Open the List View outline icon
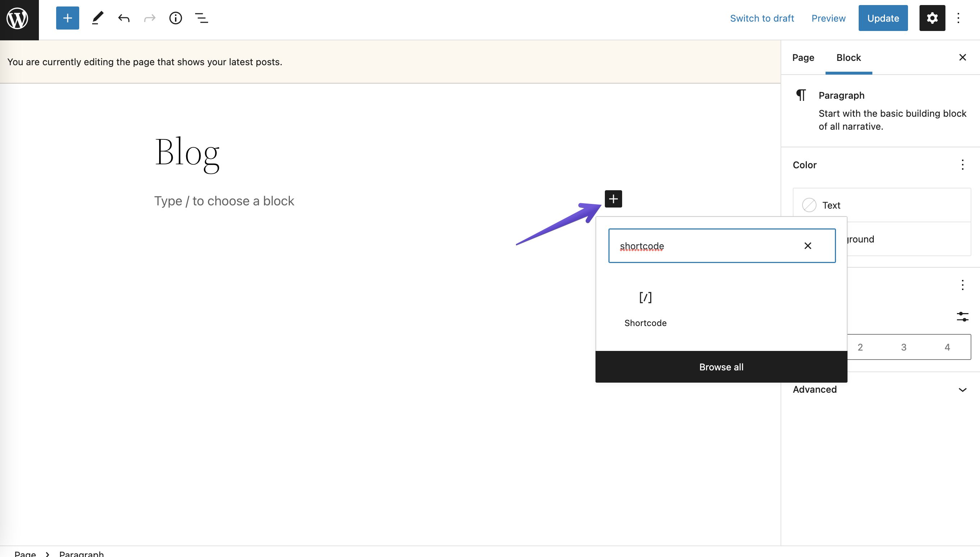This screenshot has width=980, height=557. click(x=201, y=18)
